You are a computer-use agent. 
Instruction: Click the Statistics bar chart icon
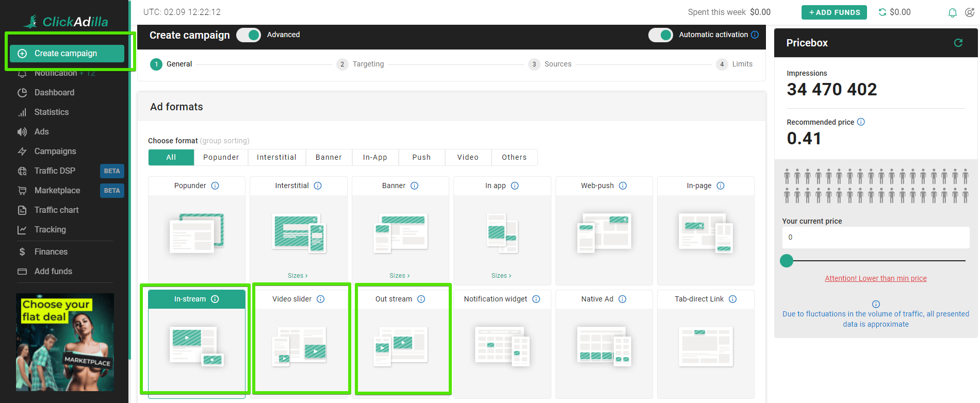point(22,112)
